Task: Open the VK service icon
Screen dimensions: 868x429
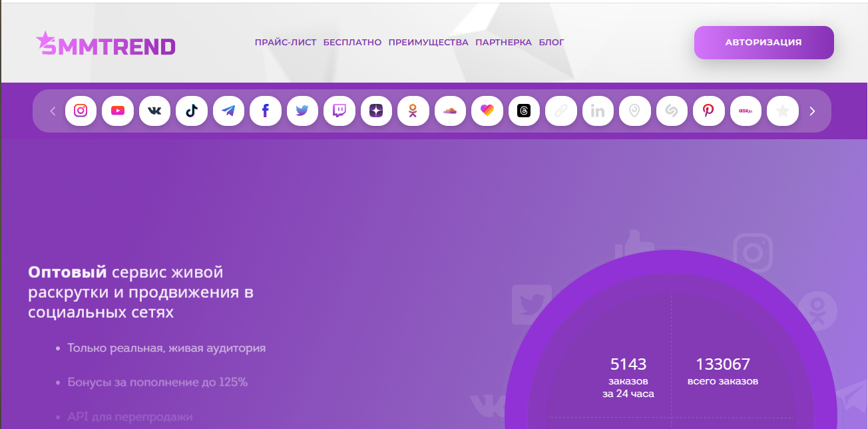Action: point(154,111)
